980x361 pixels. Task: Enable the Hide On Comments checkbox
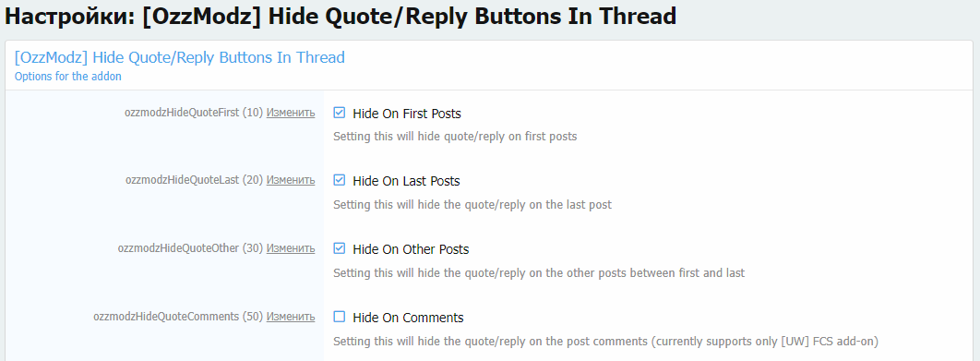click(340, 317)
